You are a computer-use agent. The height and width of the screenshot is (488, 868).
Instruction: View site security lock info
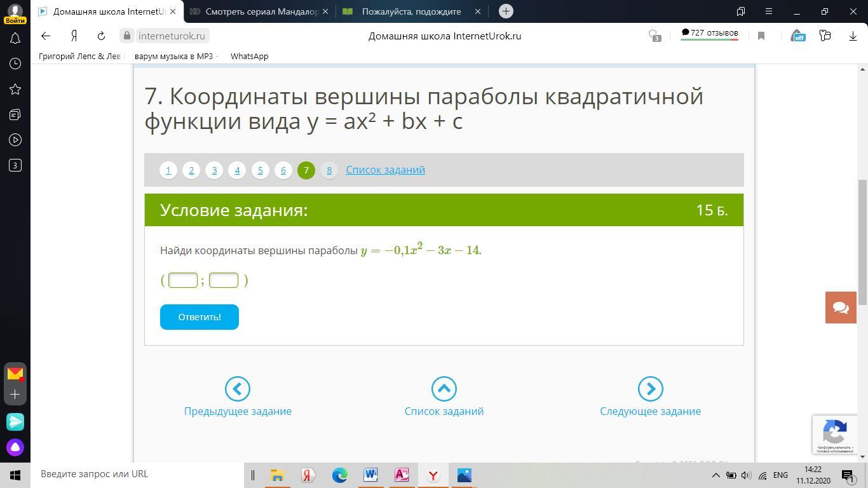127,36
